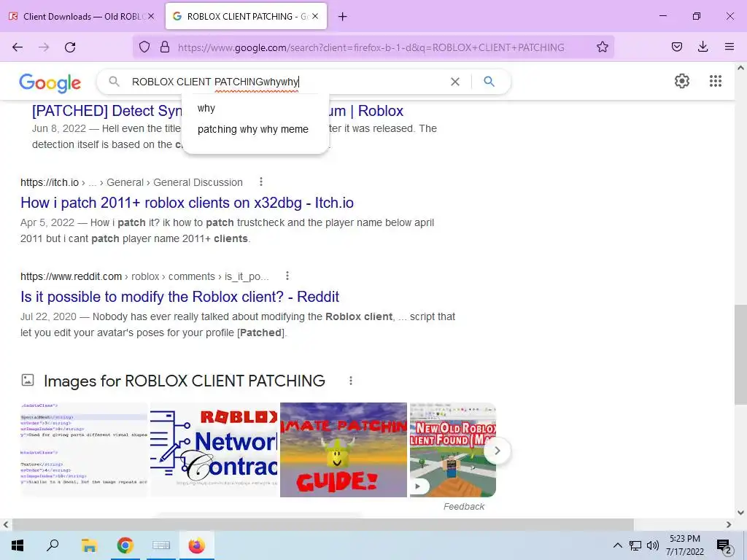Close the ROBLOX CLIENT PATCHING tab
Viewport: 747px width, 560px height.
(x=315, y=16)
